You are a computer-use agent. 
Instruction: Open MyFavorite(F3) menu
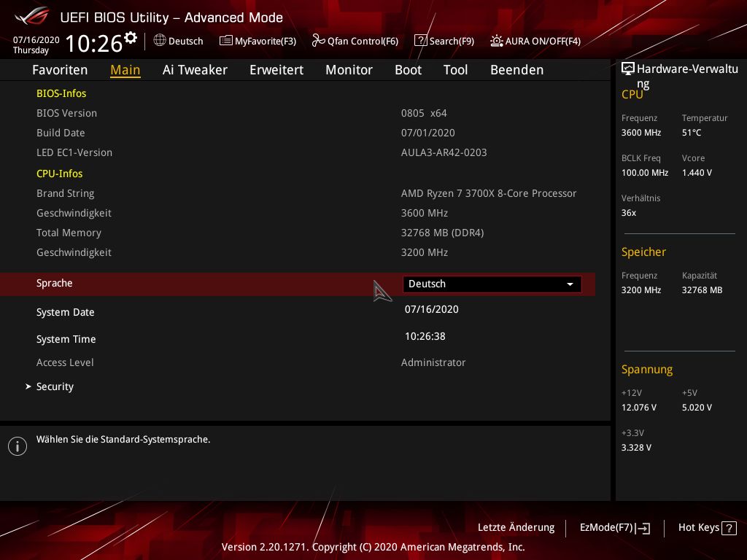pyautogui.click(x=258, y=41)
